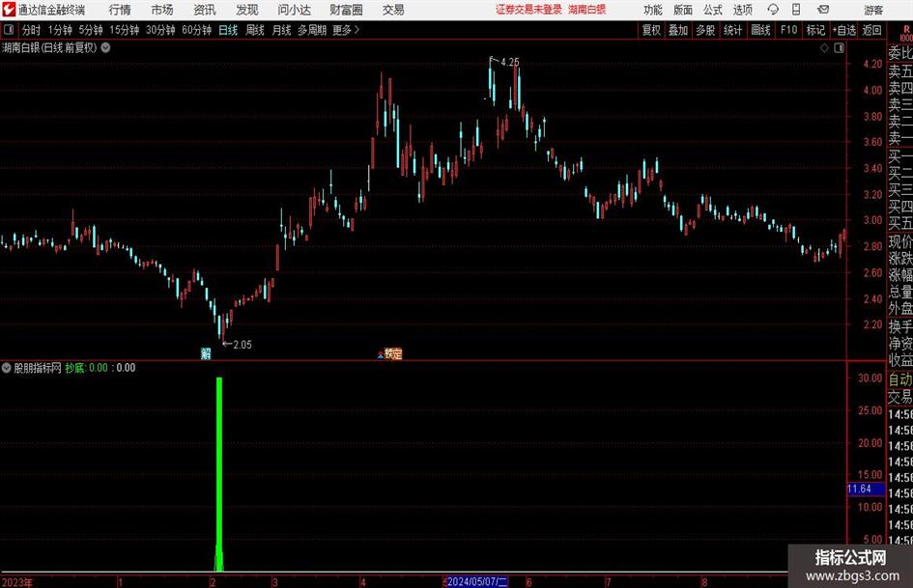Click the R indicator at top right

(x=906, y=29)
